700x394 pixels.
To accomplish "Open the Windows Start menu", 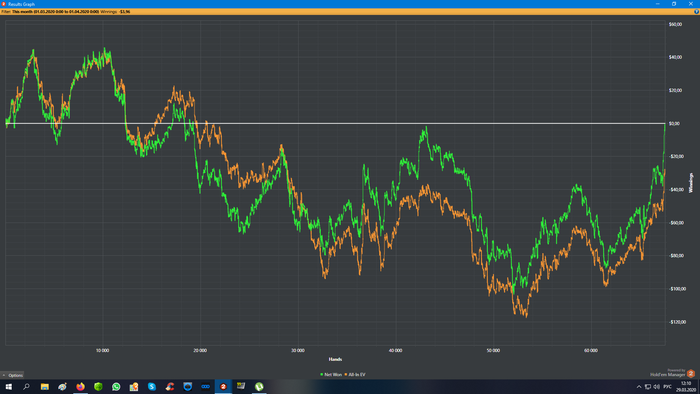I will [x=8, y=386].
